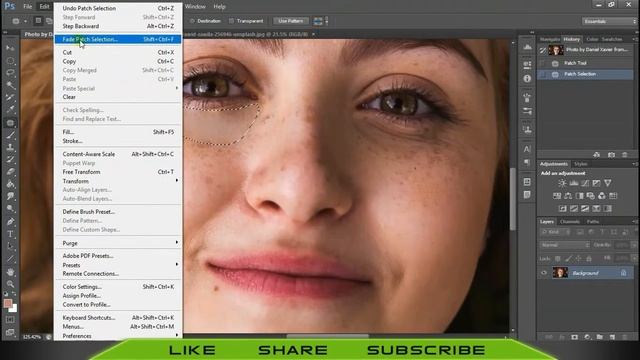Viewport: 640px width, 360px height.
Task: Toggle lock all
Action: (589, 259)
